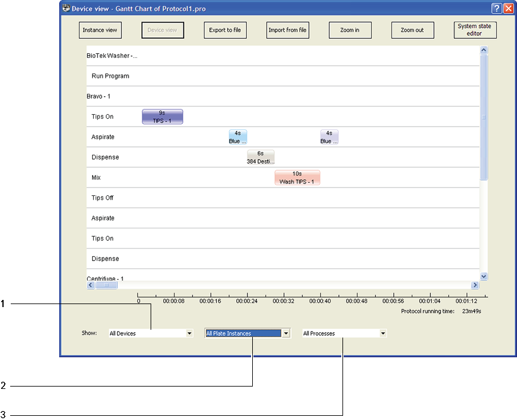The height and width of the screenshot is (420, 517).
Task: Click the vertical scrollbar up arrow
Action: [484, 51]
